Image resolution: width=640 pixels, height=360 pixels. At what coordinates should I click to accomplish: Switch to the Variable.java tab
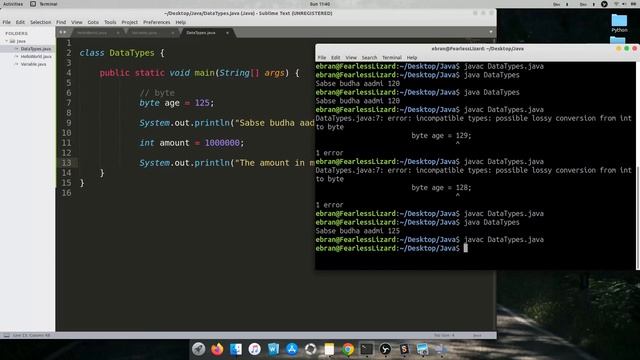(x=151, y=33)
